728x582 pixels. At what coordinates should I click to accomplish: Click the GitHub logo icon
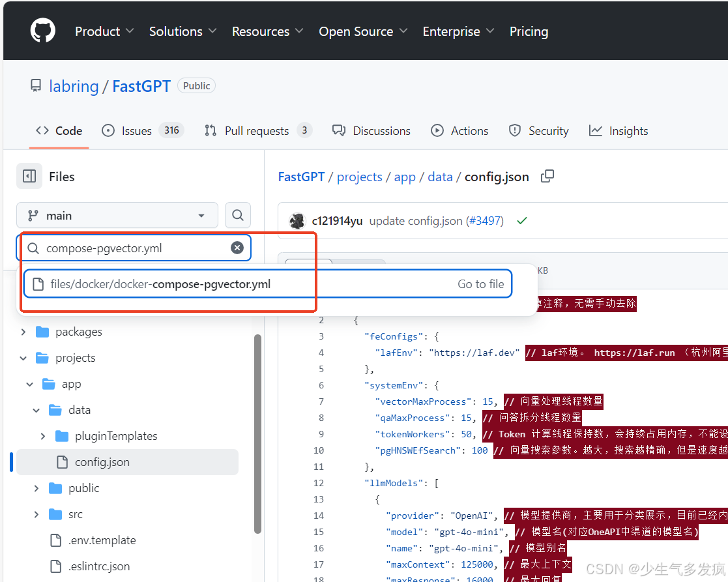[43, 31]
